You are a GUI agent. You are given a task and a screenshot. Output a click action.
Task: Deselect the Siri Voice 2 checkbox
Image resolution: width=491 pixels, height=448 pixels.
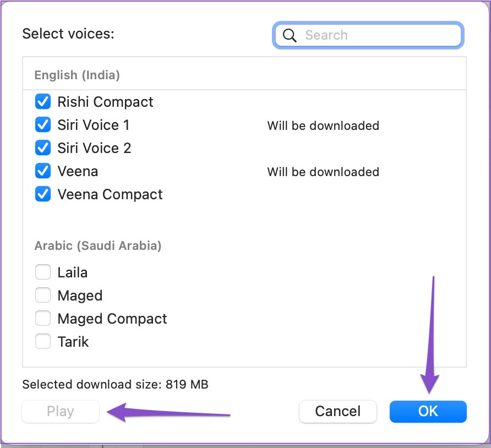click(x=43, y=148)
